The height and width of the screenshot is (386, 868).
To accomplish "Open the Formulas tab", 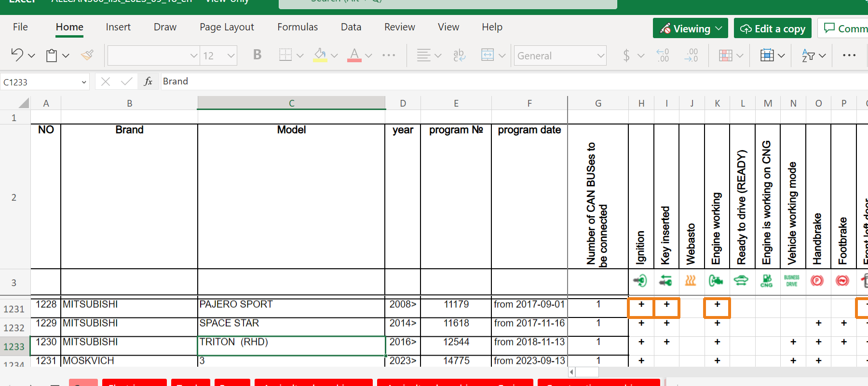I will (298, 27).
